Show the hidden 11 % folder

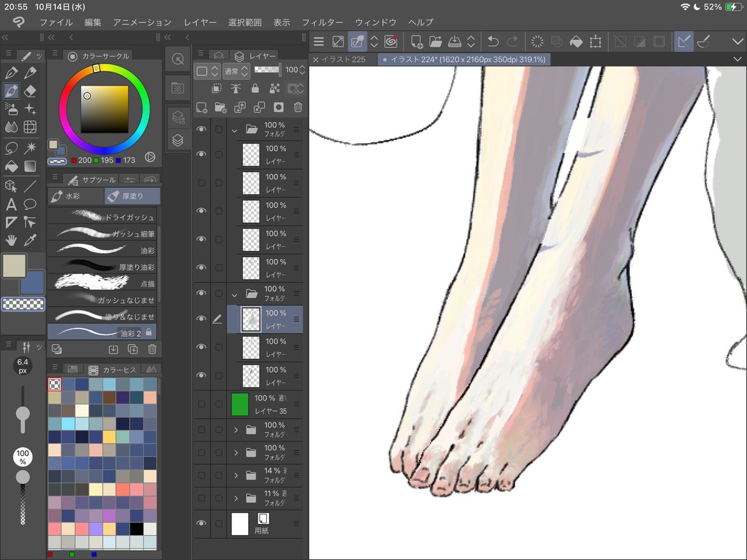[201, 498]
